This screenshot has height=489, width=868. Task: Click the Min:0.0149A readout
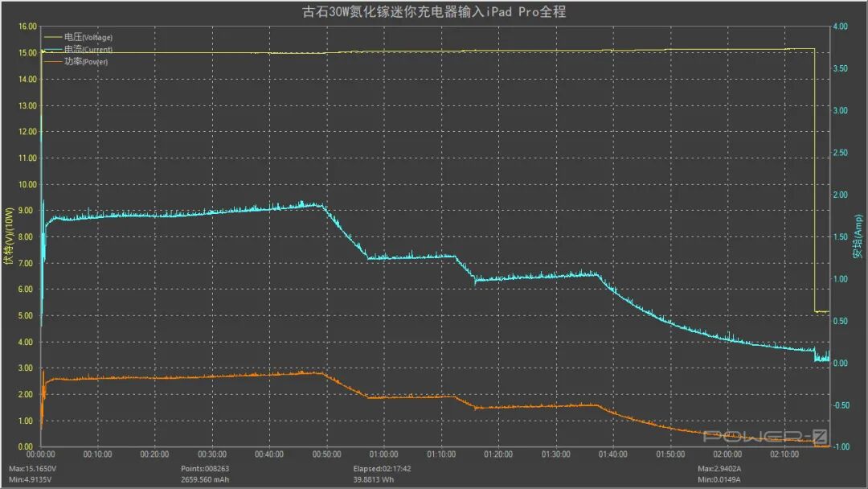click(x=719, y=479)
